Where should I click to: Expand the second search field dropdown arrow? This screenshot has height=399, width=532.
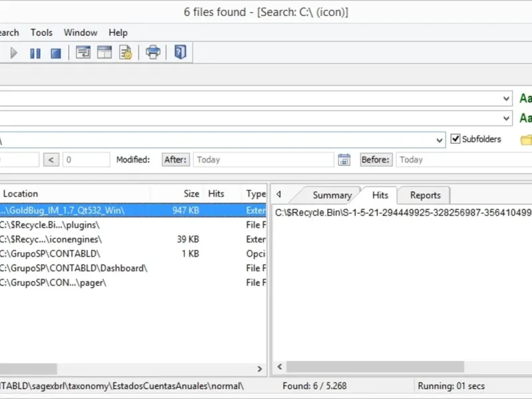coord(506,118)
